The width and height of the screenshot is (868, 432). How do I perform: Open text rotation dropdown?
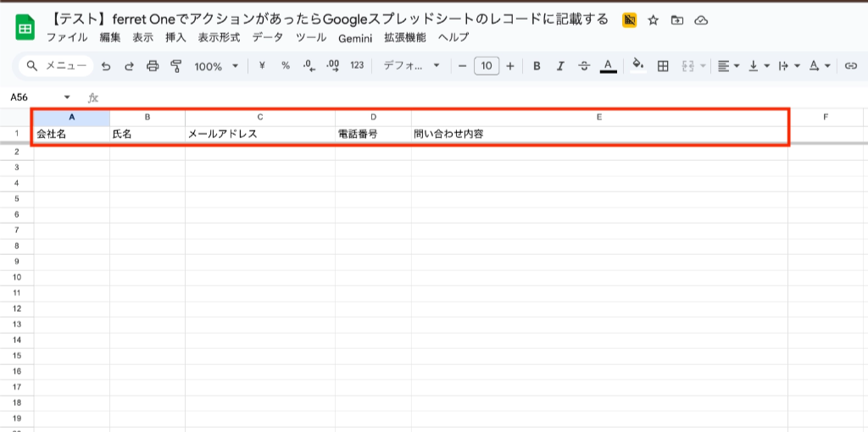pyautogui.click(x=820, y=66)
